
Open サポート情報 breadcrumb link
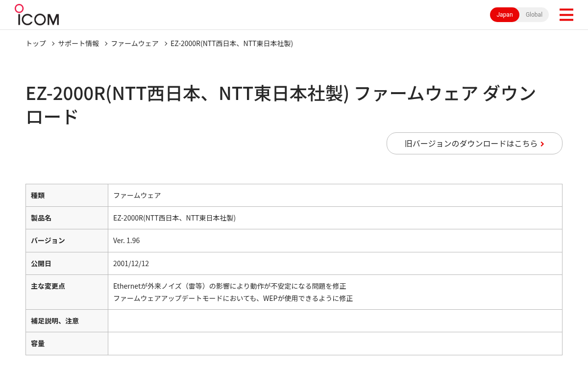pos(78,43)
